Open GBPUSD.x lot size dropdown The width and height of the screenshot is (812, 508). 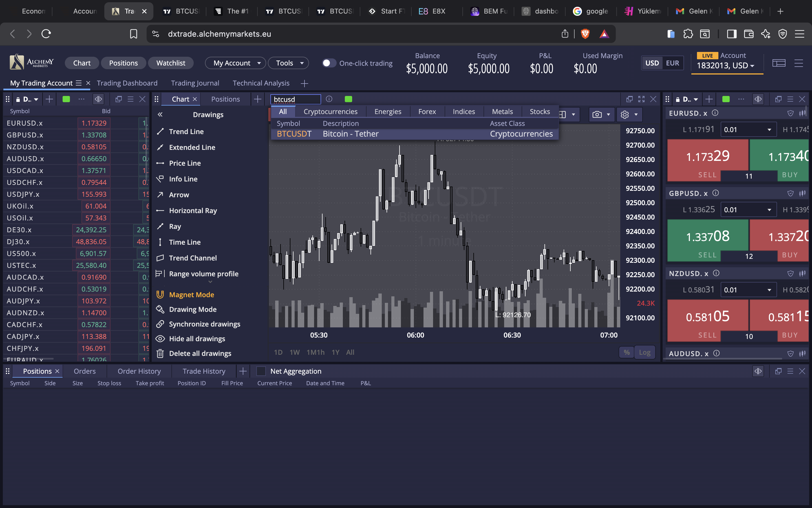click(x=749, y=210)
